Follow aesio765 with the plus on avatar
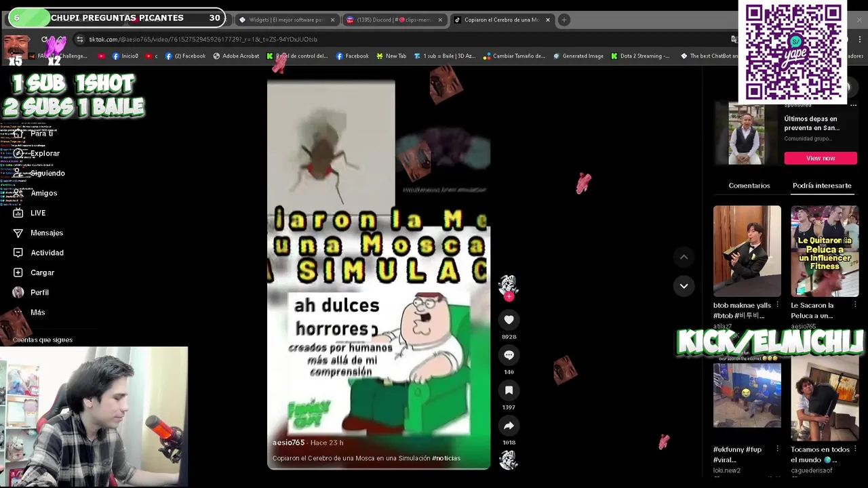The image size is (868, 488). [x=509, y=297]
